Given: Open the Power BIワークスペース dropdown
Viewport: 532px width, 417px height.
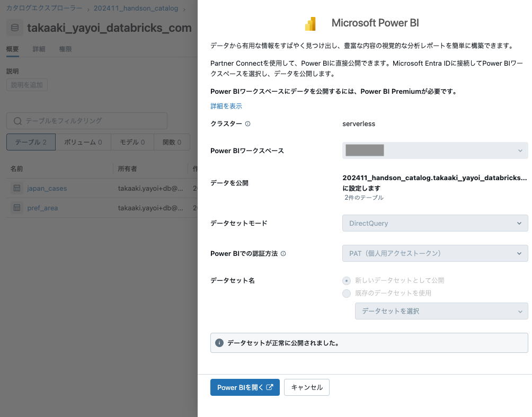Looking at the screenshot, I should [435, 150].
